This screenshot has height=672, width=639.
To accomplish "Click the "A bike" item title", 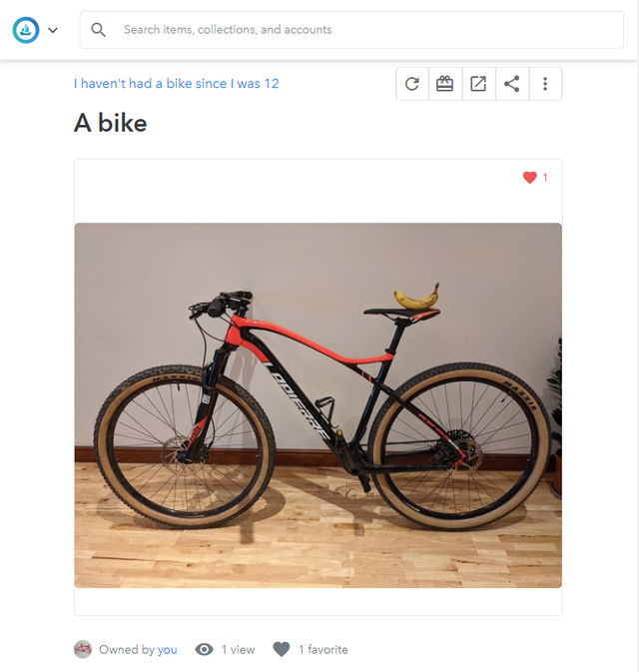I will [111, 123].
